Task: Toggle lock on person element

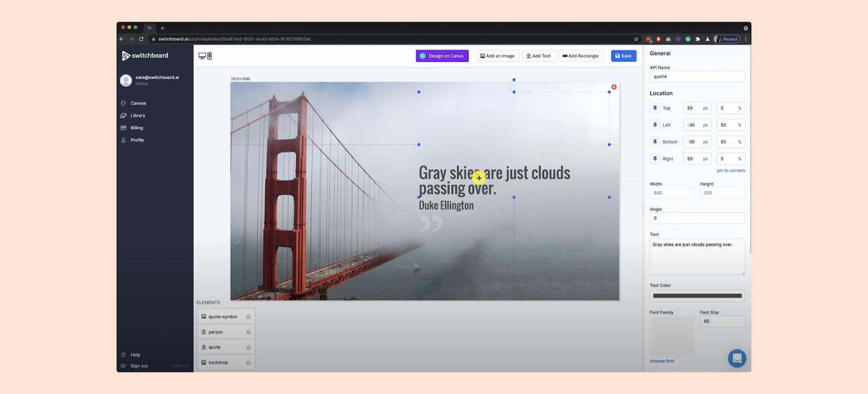Action: [248, 332]
